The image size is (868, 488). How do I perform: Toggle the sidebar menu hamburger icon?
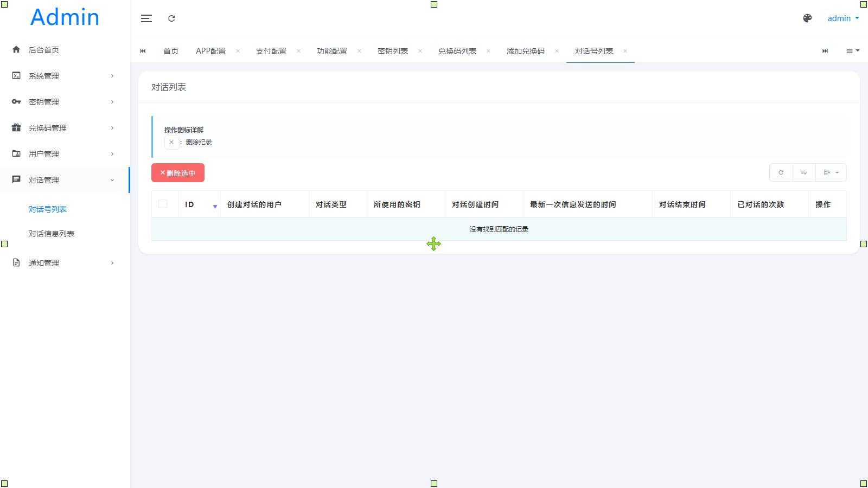point(146,18)
